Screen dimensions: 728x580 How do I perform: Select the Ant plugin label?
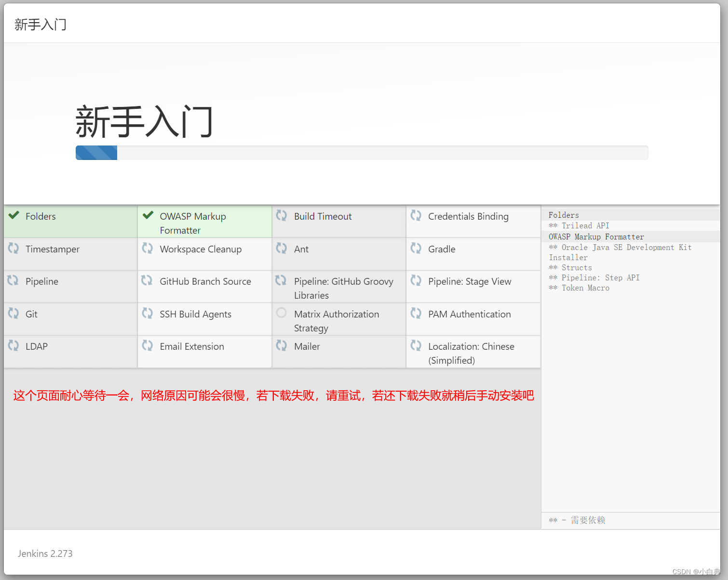click(x=301, y=249)
